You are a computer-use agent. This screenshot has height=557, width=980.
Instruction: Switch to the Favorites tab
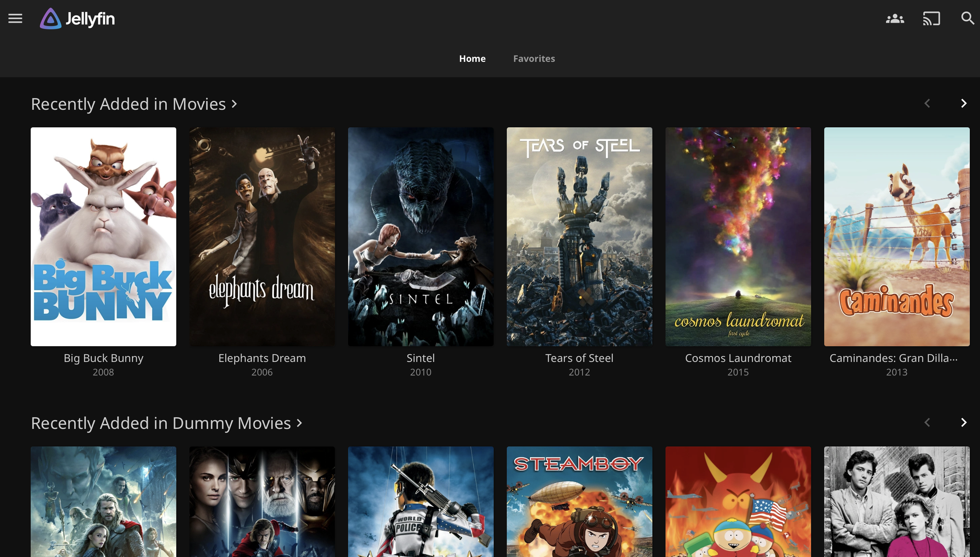click(x=534, y=59)
